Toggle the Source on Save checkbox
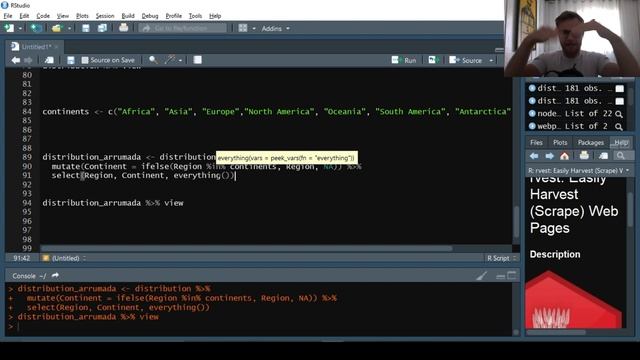The width and height of the screenshot is (640, 360). (x=85, y=60)
